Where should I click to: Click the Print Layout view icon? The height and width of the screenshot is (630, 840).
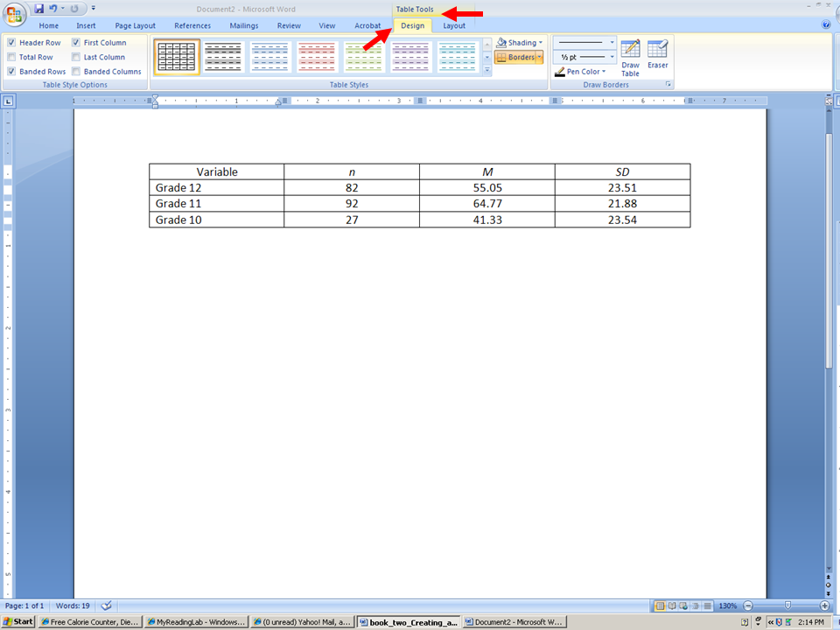point(661,605)
